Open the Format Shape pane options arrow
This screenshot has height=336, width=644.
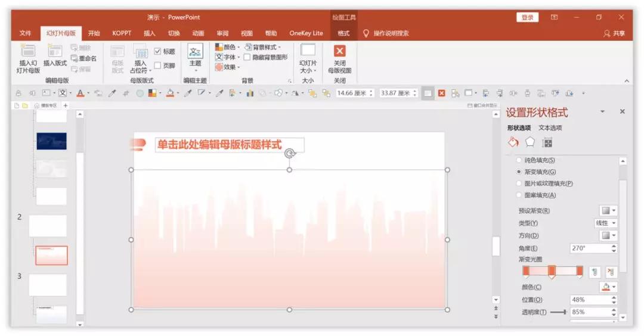pos(602,111)
